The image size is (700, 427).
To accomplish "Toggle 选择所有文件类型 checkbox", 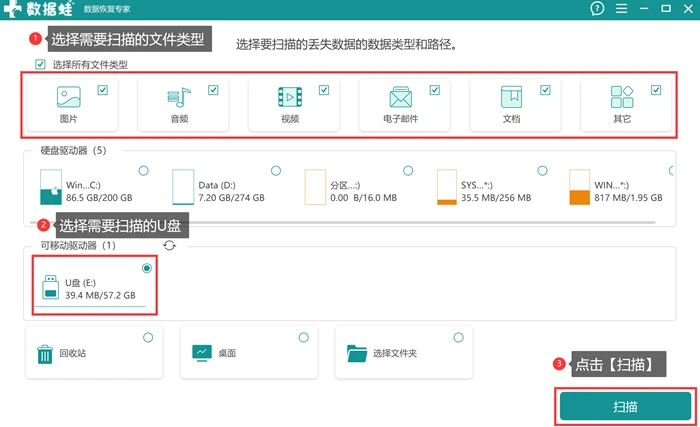I will 40,64.
